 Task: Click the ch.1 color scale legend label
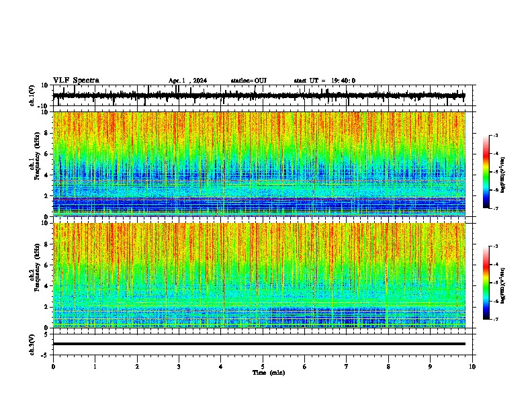503,175
